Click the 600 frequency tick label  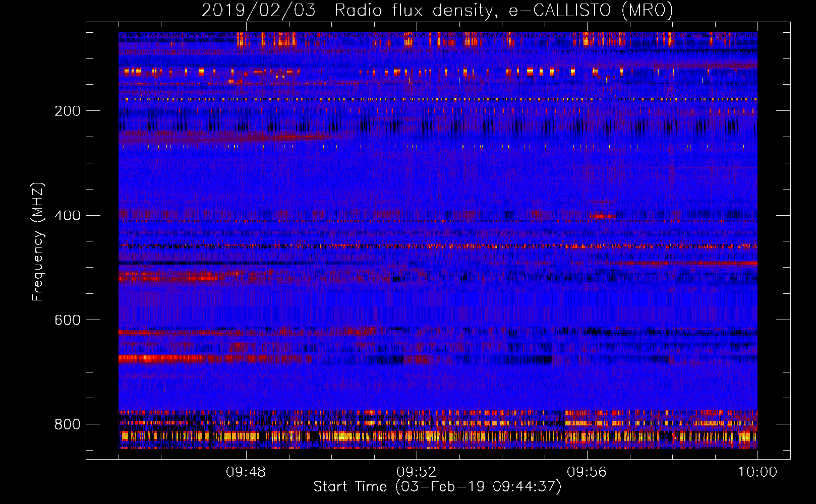pos(68,321)
